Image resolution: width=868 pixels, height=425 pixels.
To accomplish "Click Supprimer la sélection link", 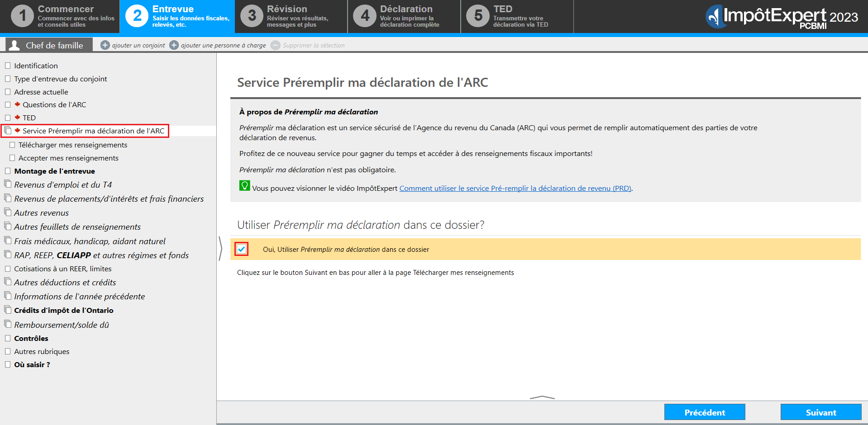I will tap(314, 45).
